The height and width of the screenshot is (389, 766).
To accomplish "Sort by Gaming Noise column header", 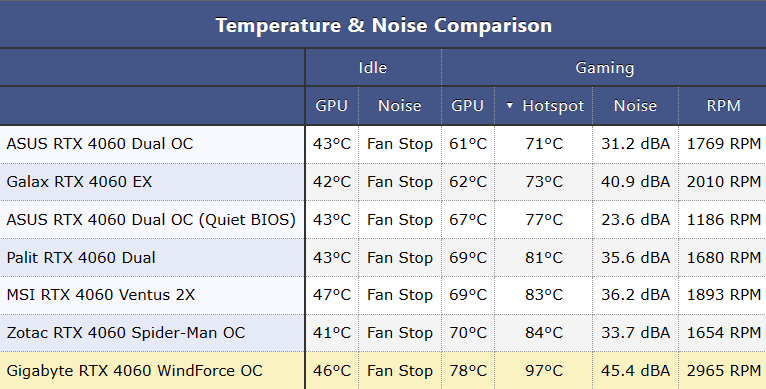I will coord(635,106).
